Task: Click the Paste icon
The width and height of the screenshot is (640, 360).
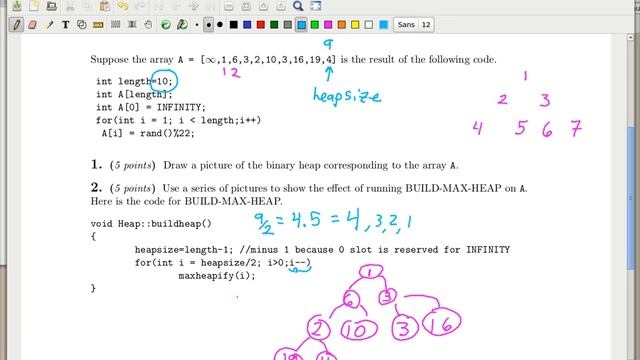Action: (105, 6)
